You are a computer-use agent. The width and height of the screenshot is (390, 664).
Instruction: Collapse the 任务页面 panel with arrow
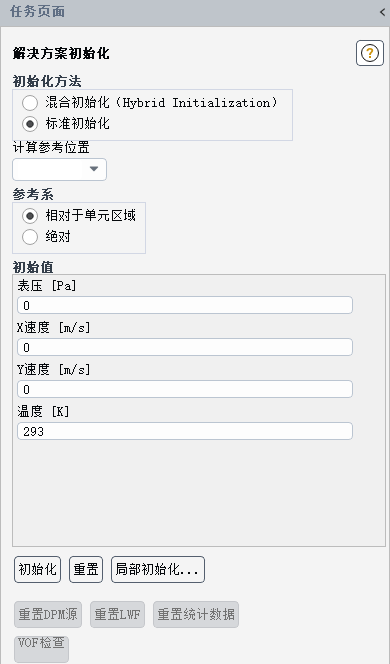pos(382,12)
